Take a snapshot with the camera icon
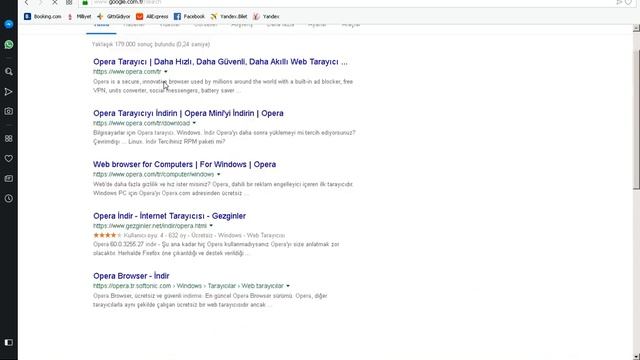The height and width of the screenshot is (360, 640). pos(9,111)
